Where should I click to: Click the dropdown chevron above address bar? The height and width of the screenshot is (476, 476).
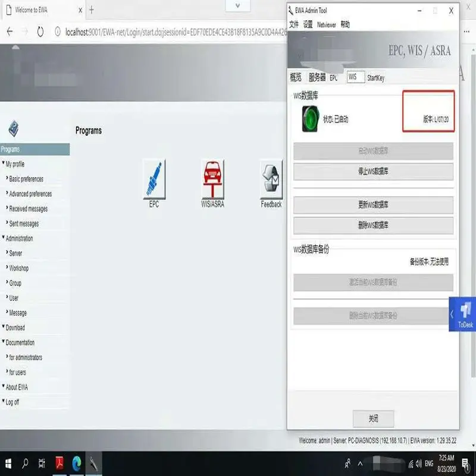pos(237,5)
